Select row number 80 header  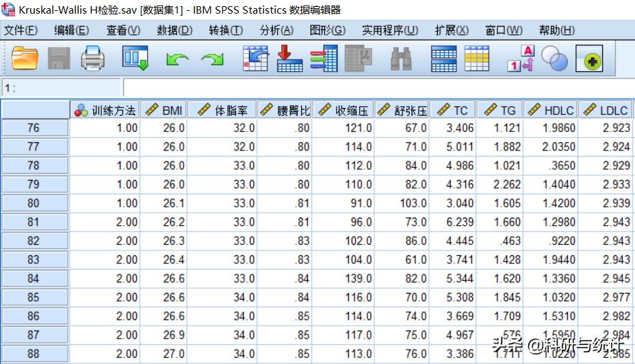[x=34, y=203]
